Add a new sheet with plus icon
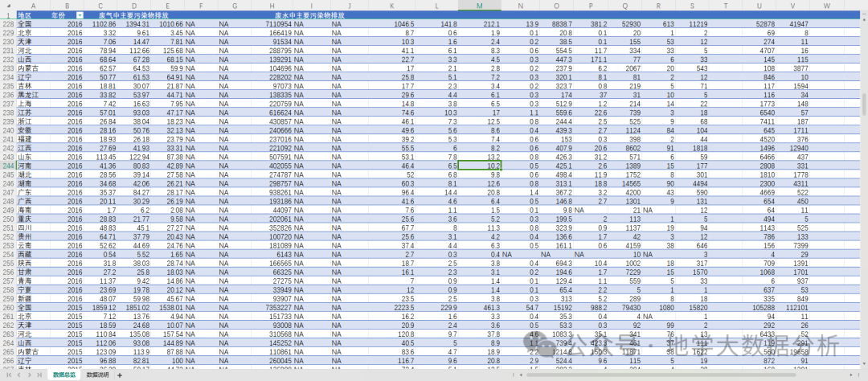Screen dimensions: 868x381 [120, 375]
